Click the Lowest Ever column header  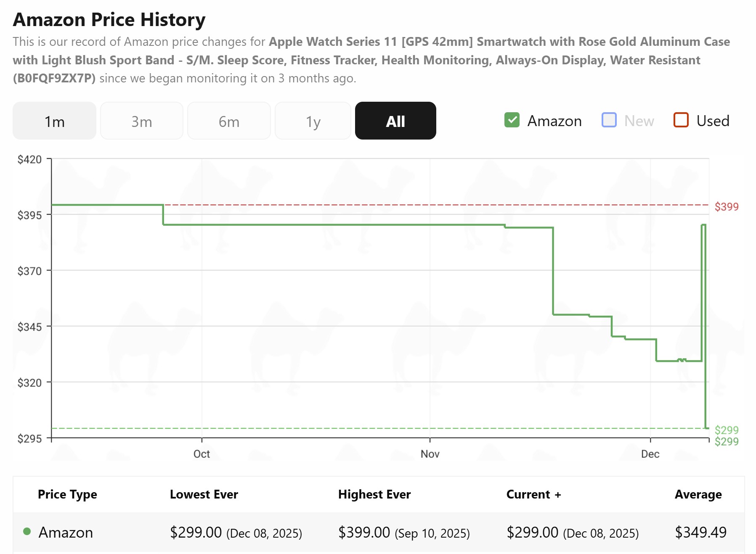[204, 494]
